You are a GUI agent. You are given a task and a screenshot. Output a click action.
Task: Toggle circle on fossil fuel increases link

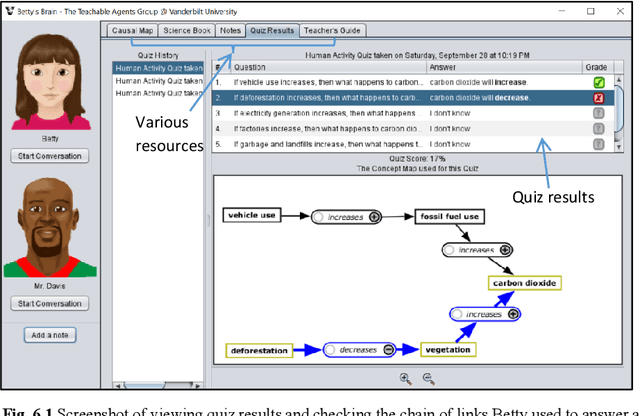click(x=450, y=250)
